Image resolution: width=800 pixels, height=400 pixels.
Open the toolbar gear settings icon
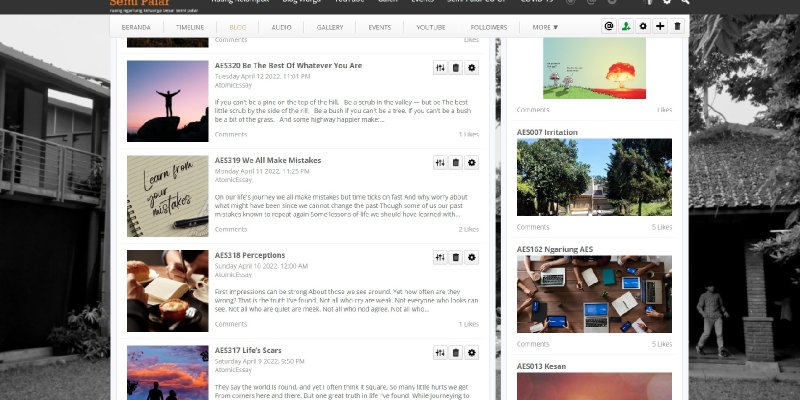coord(643,26)
